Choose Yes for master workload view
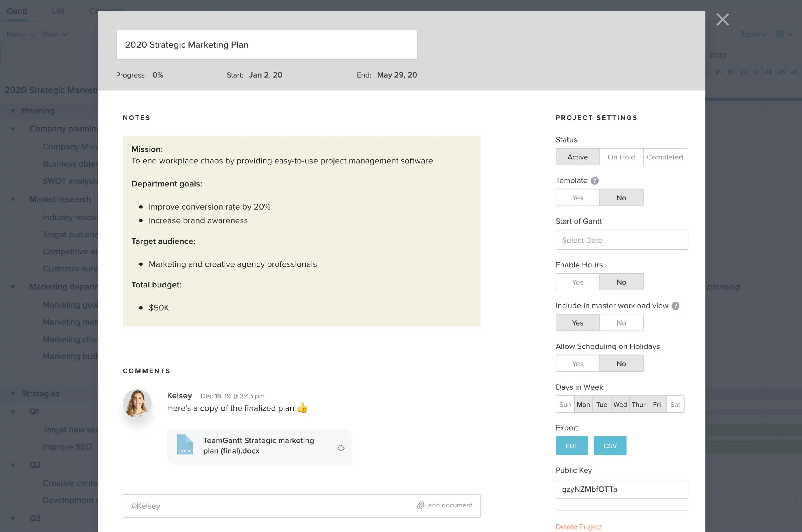Screen dimensions: 802x532 [x=577, y=323]
